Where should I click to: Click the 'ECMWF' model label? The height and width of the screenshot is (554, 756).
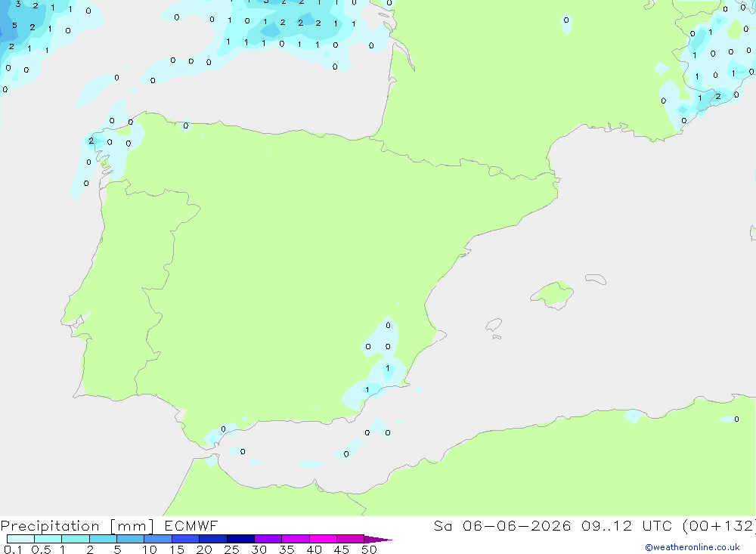pos(191,525)
